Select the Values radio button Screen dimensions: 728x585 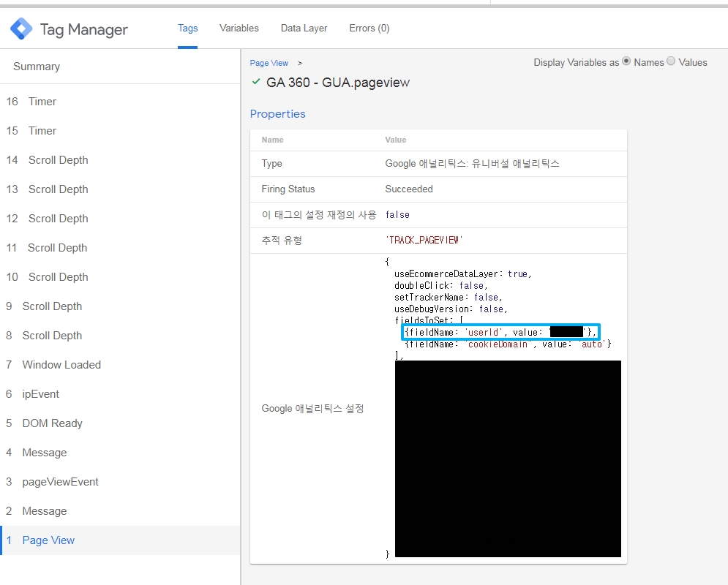pos(671,61)
